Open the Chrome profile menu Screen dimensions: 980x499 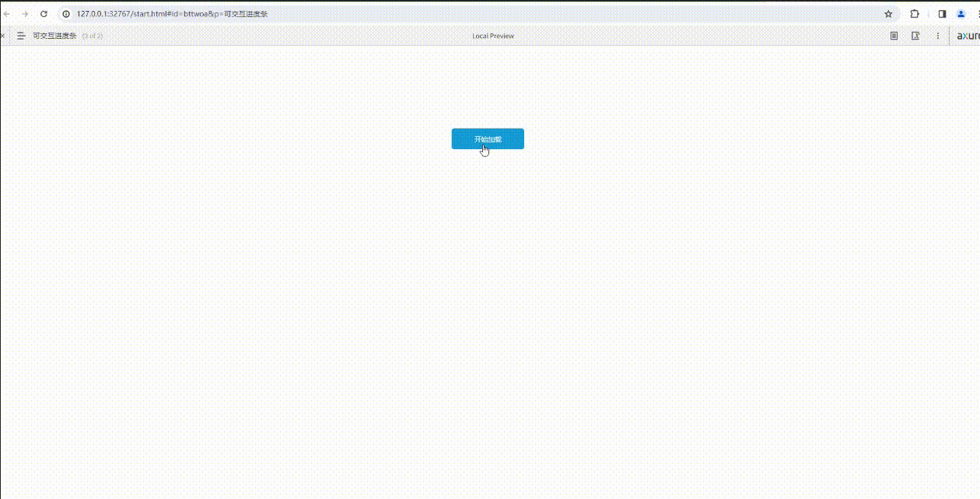(x=961, y=14)
